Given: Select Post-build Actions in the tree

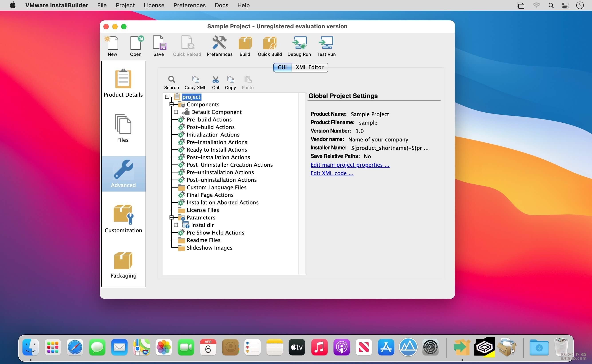Looking at the screenshot, I should [211, 127].
